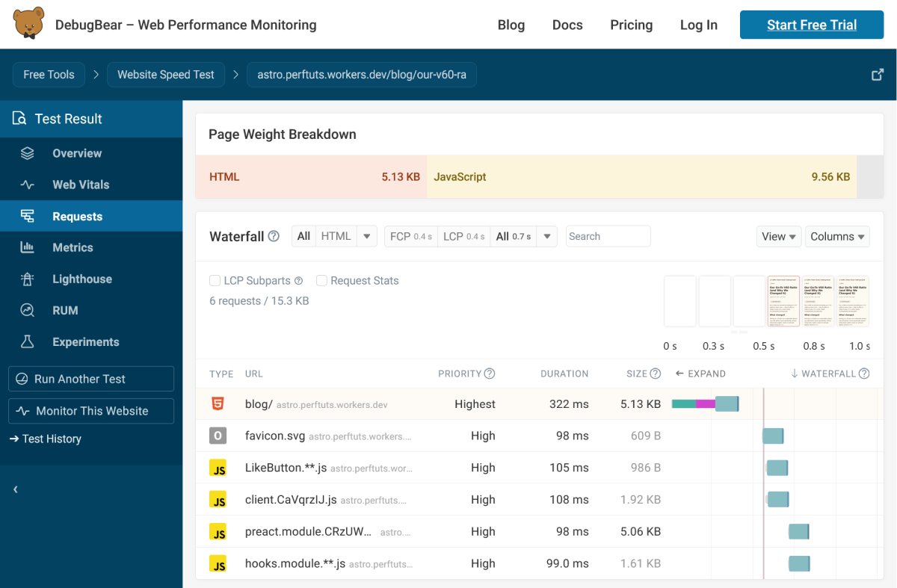
Task: Open the external link icon in breadcrumb bar
Action: [x=878, y=75]
